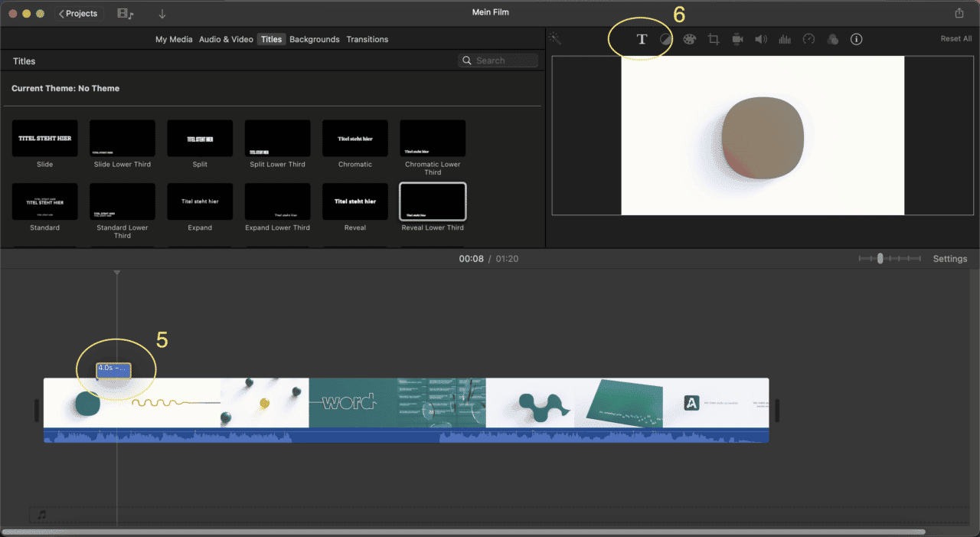Show the clip Information icon
Screen dimensions: 980x537
(x=857, y=40)
